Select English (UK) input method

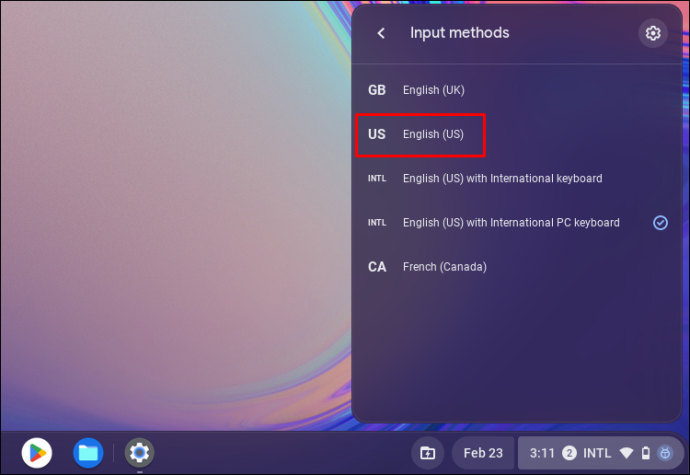[517, 90]
